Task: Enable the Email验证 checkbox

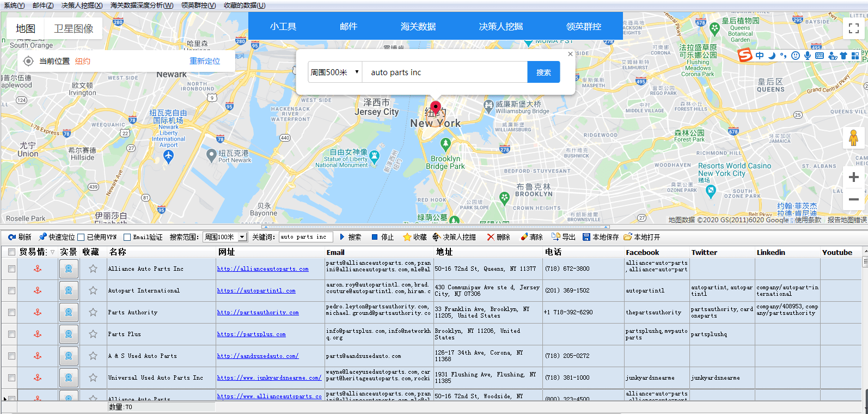Action: pyautogui.click(x=127, y=237)
